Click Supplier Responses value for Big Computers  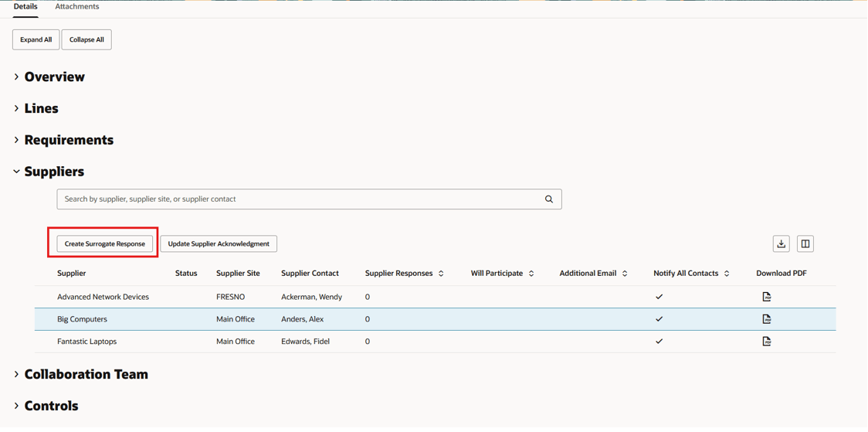(x=368, y=319)
